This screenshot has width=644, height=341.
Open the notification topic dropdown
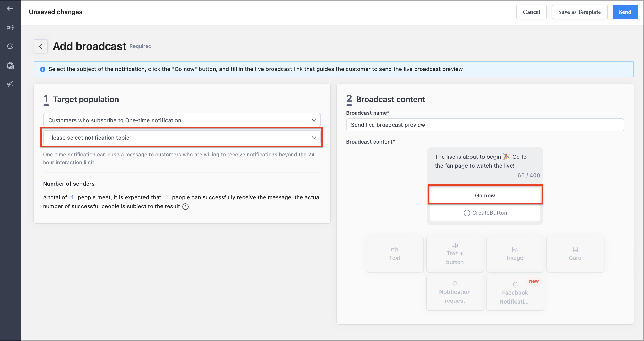(182, 137)
